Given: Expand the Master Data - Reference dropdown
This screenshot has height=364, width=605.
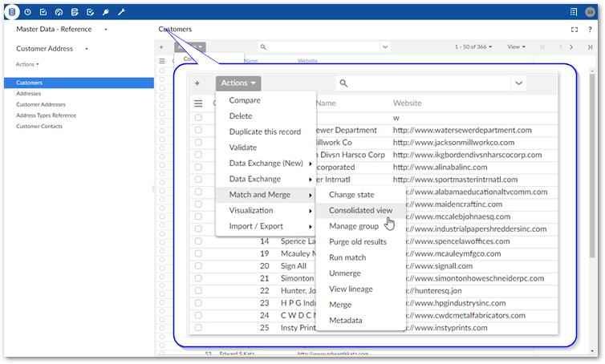Looking at the screenshot, I should coord(106,30).
